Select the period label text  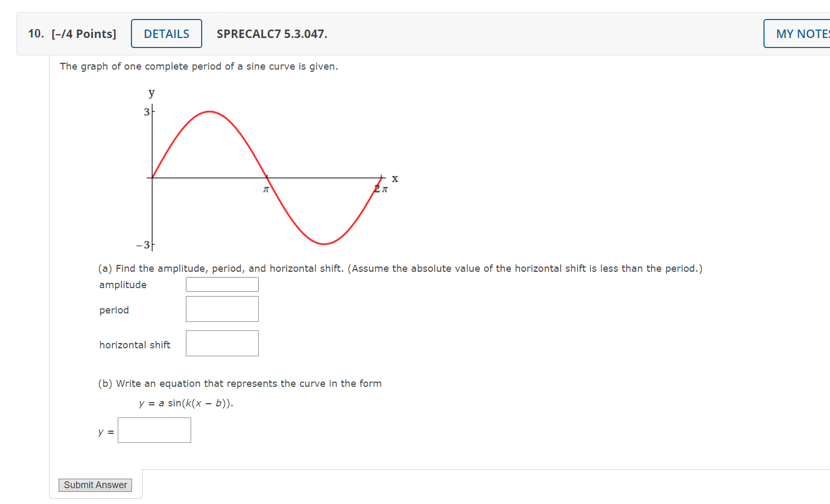coord(114,310)
